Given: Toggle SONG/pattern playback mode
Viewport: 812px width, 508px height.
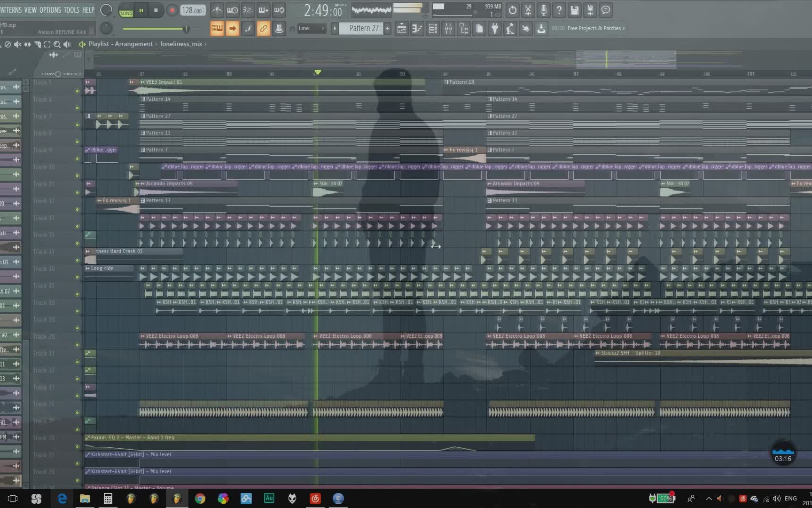Looking at the screenshot, I should click(x=126, y=10).
